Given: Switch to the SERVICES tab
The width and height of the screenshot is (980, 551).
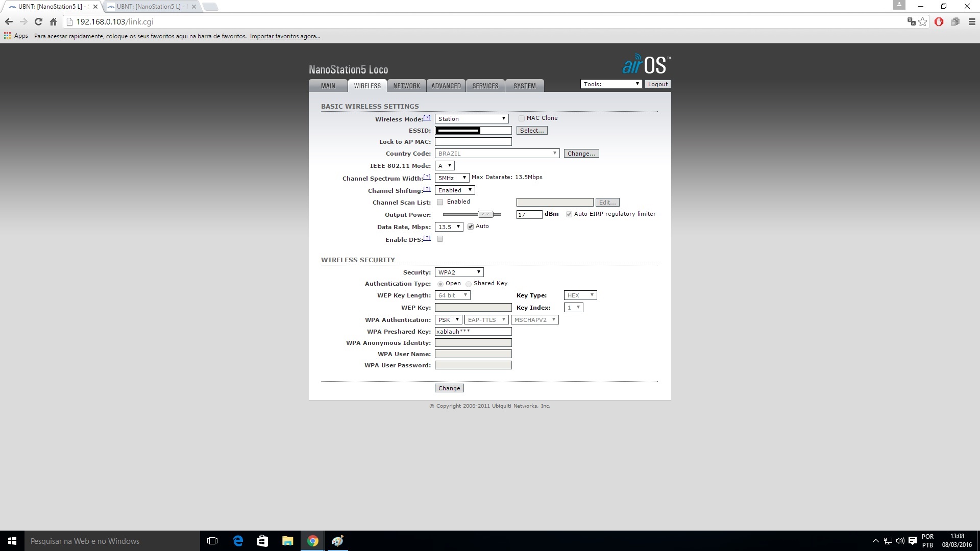Looking at the screenshot, I should (x=485, y=86).
